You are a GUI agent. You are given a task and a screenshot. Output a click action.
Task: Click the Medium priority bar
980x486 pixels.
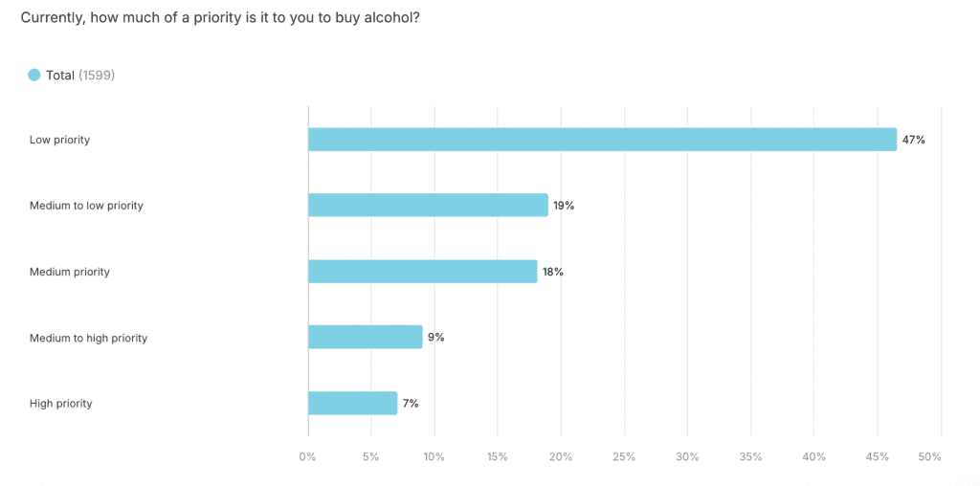pos(422,272)
